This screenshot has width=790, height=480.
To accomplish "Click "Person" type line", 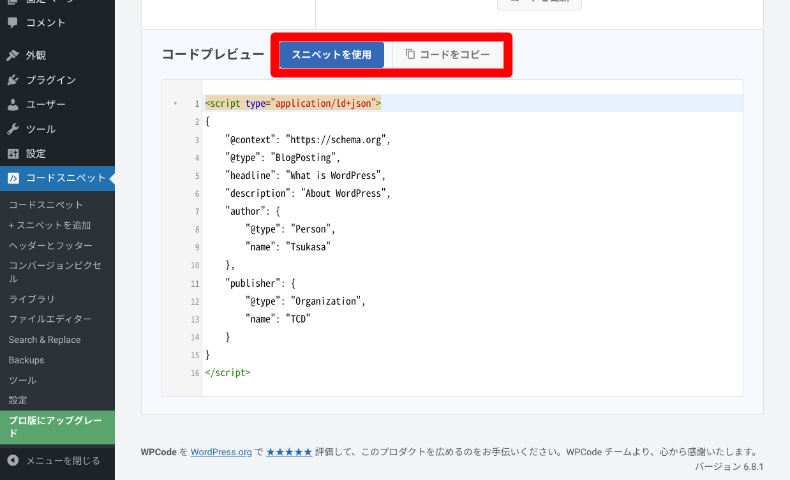I will (290, 229).
